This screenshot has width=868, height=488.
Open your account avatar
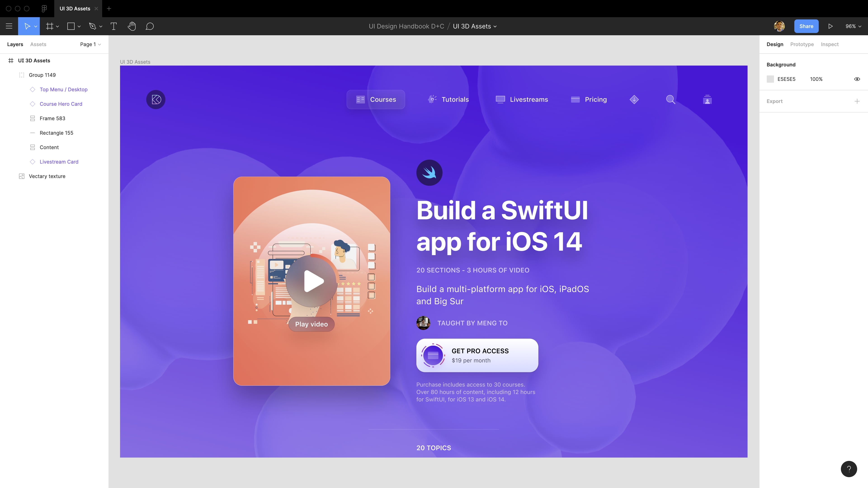(779, 26)
